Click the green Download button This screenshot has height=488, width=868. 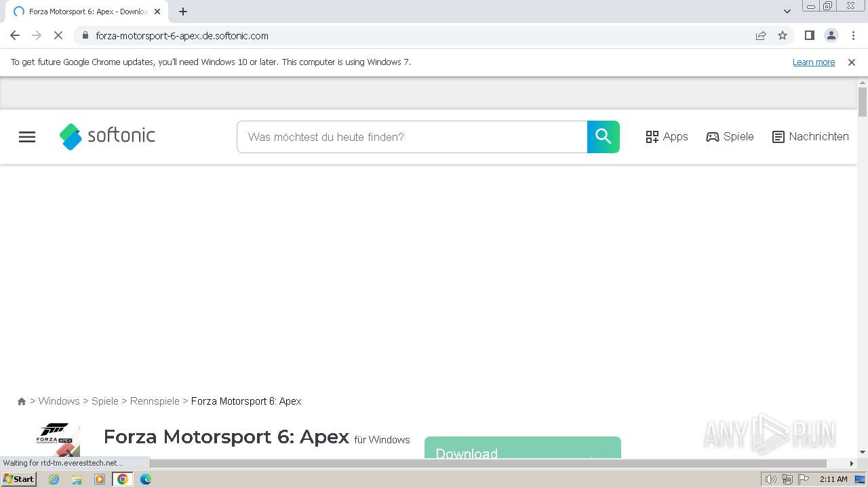click(523, 447)
